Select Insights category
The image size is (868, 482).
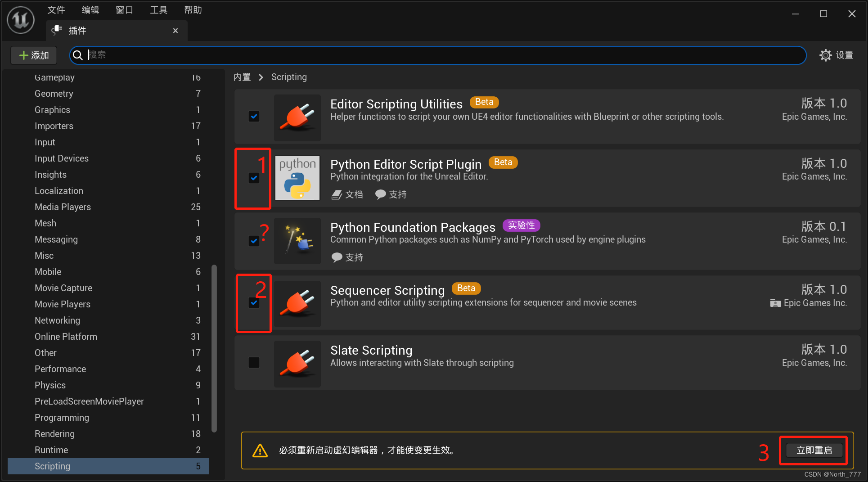tap(108, 175)
